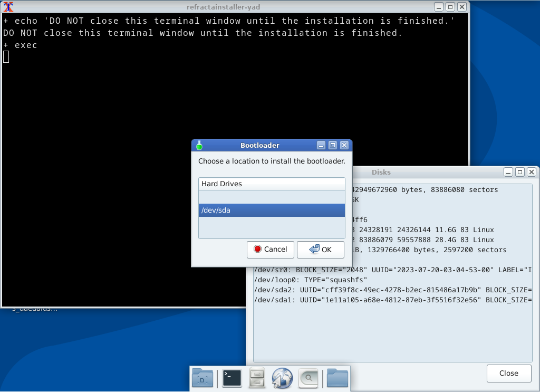The height and width of the screenshot is (392, 540).
Task: Click the Hard Drives column header
Action: [272, 184]
